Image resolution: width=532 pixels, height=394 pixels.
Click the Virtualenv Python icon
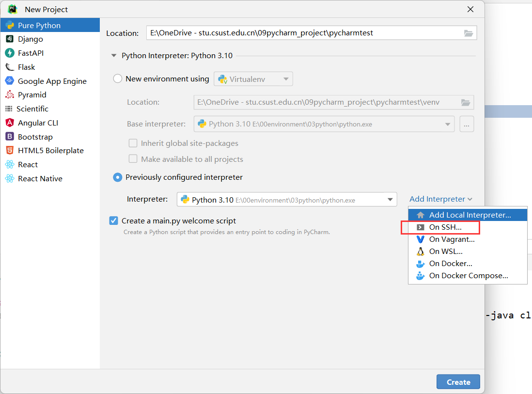tap(222, 79)
